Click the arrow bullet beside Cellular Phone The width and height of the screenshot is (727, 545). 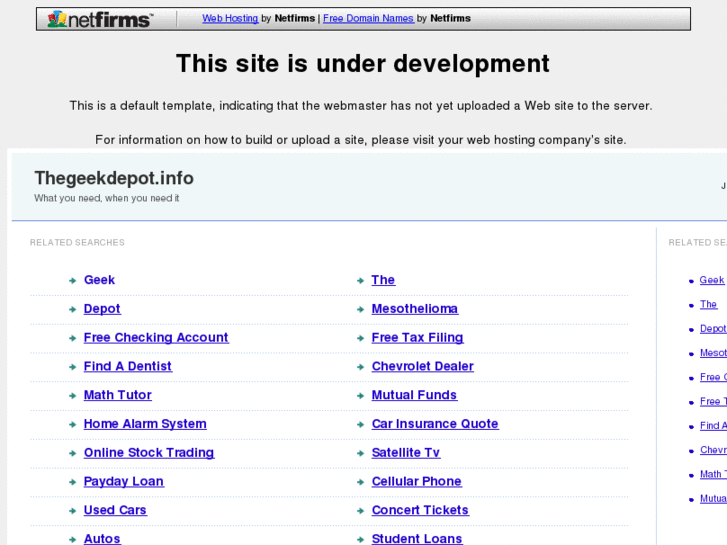coord(360,482)
